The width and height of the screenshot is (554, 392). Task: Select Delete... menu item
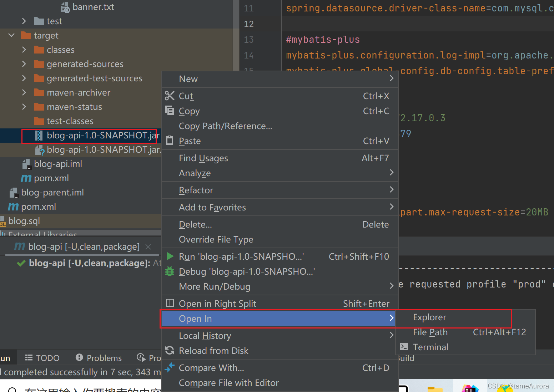pyautogui.click(x=280, y=224)
